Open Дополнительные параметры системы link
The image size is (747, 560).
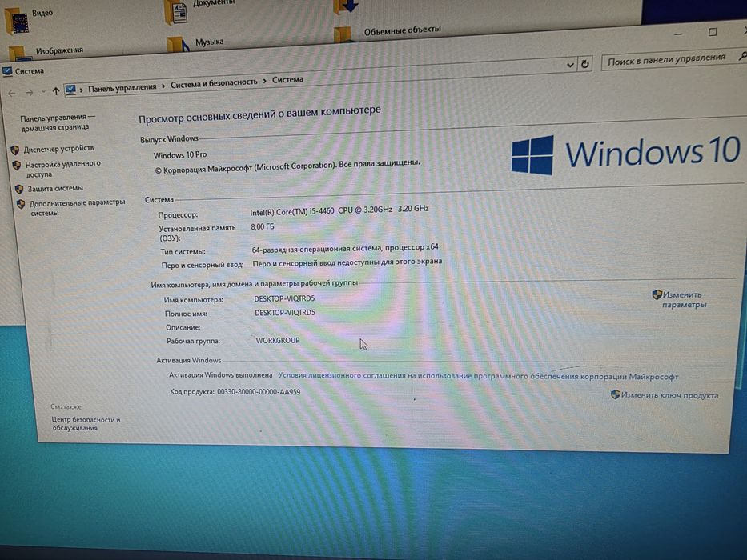[x=77, y=207]
